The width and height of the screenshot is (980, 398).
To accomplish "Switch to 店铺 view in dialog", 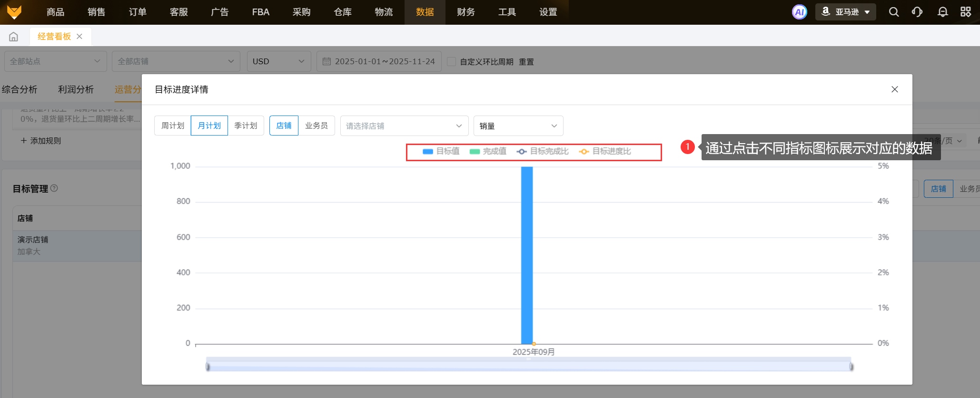I will (284, 126).
